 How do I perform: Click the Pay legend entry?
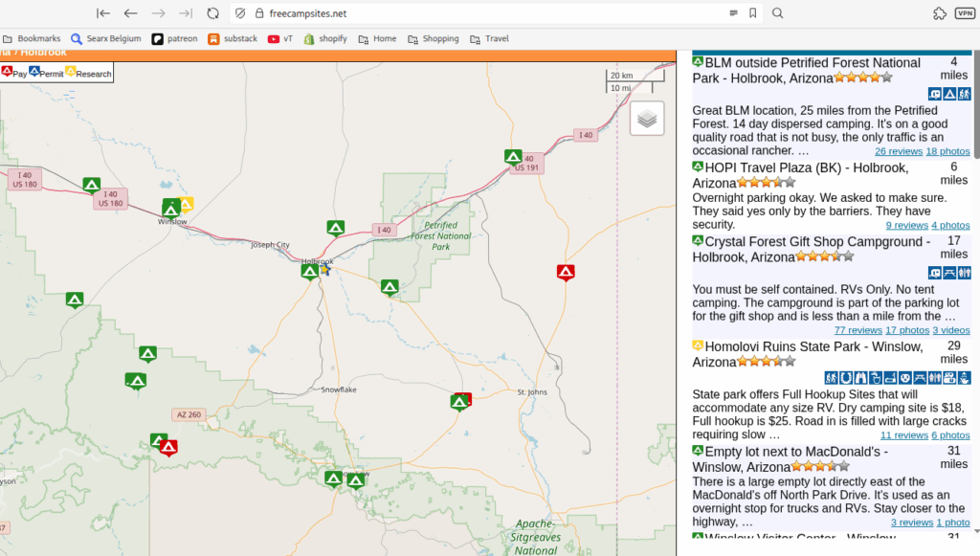(x=14, y=73)
